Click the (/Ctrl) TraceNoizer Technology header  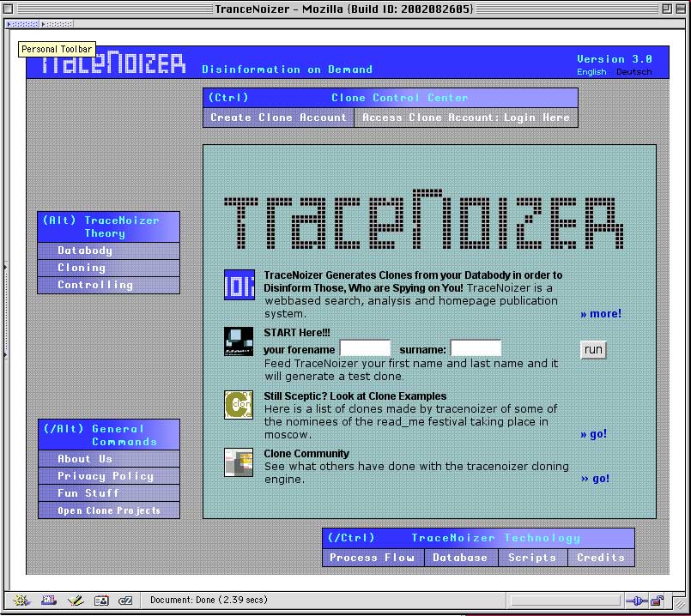tap(479, 538)
